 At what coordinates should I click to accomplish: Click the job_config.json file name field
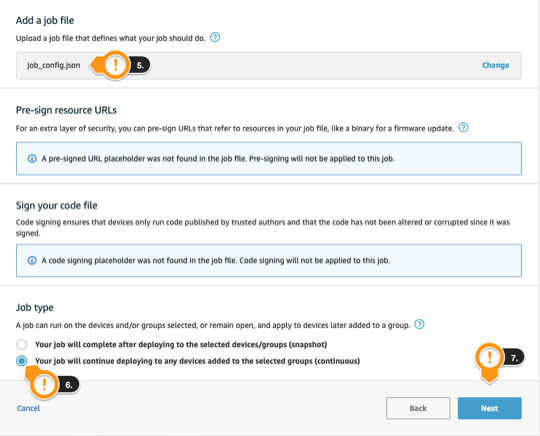pos(269,65)
